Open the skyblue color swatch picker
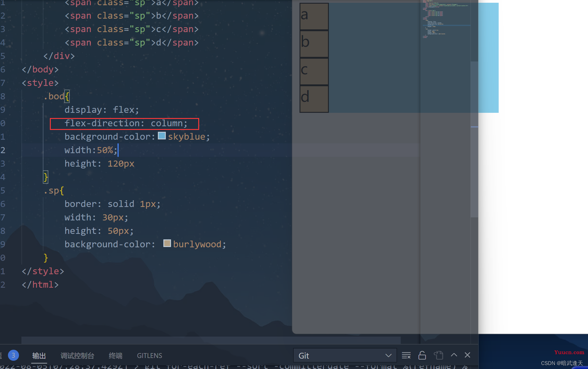The width and height of the screenshot is (588, 369). [x=162, y=136]
